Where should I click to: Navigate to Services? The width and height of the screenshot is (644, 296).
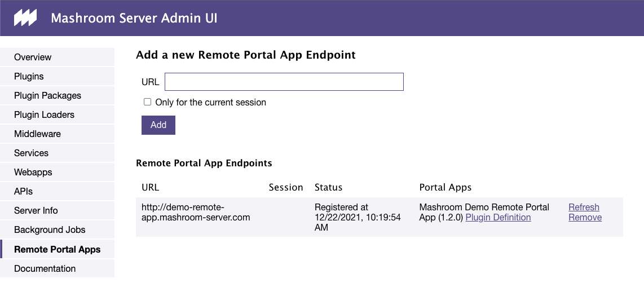[57, 153]
